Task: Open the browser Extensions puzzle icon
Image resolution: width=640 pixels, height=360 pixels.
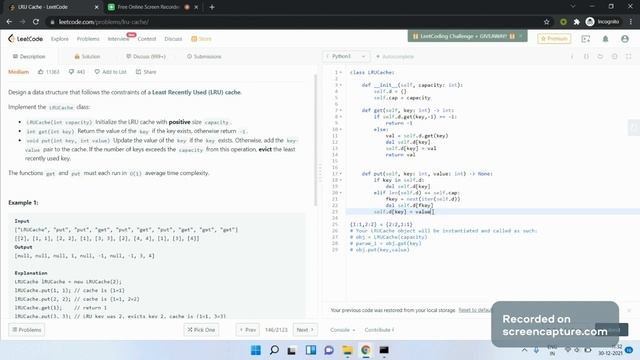Action: click(x=576, y=22)
